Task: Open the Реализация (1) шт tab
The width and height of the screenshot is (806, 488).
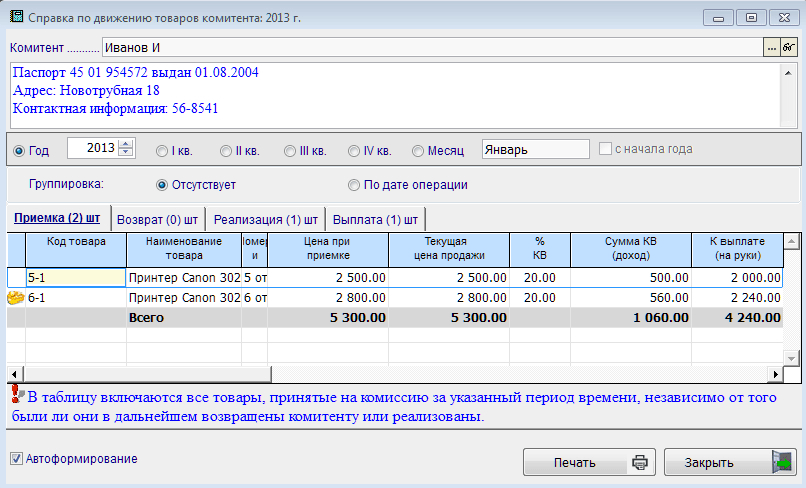Action: point(266,220)
